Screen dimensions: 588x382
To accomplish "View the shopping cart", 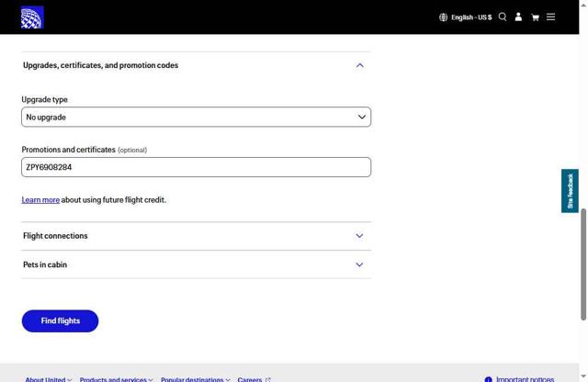I will click(x=535, y=17).
